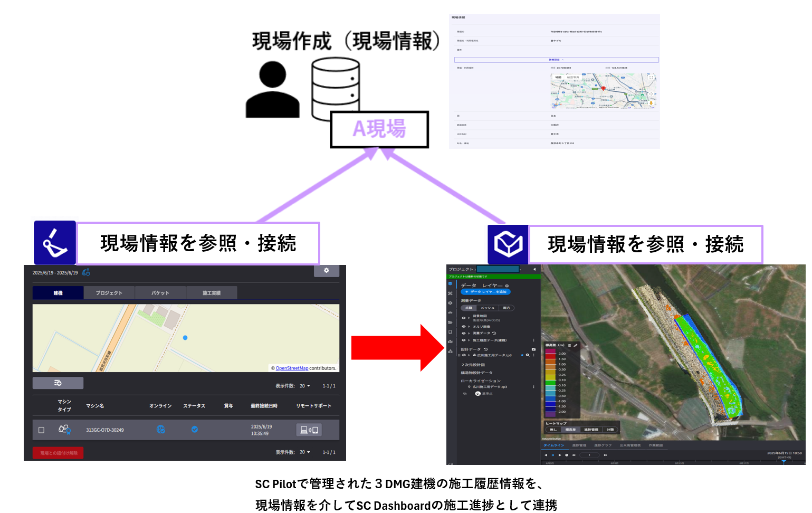Select 点群 survey data mode
Viewport: 812px width, 513px height.
click(x=469, y=308)
